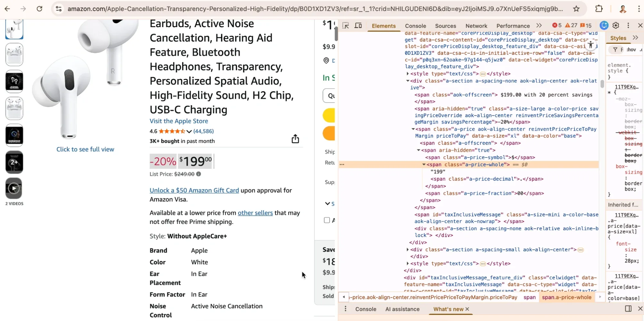Collapse the span.a-price-whole node in the DOM tree
The height and width of the screenshot is (321, 644).
coord(423,165)
